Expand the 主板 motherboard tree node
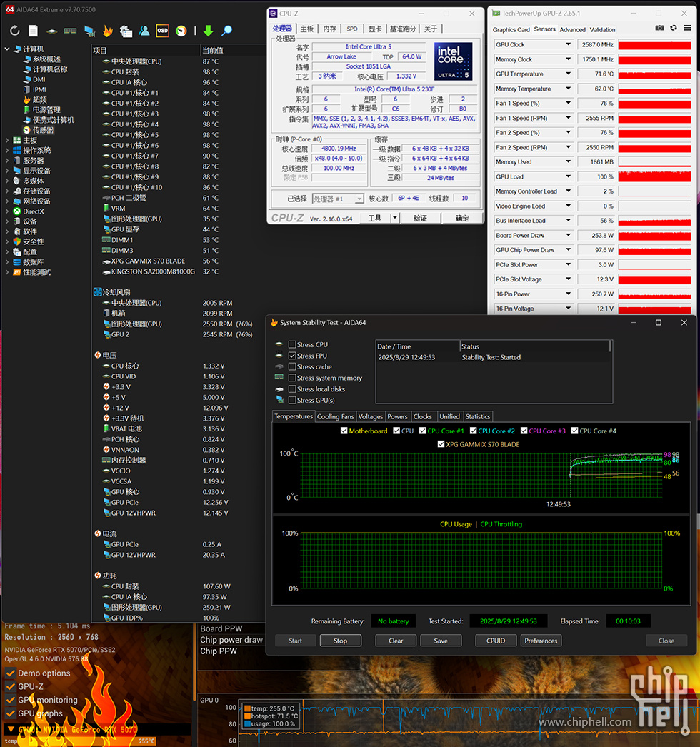This screenshot has width=700, height=747. (7, 140)
